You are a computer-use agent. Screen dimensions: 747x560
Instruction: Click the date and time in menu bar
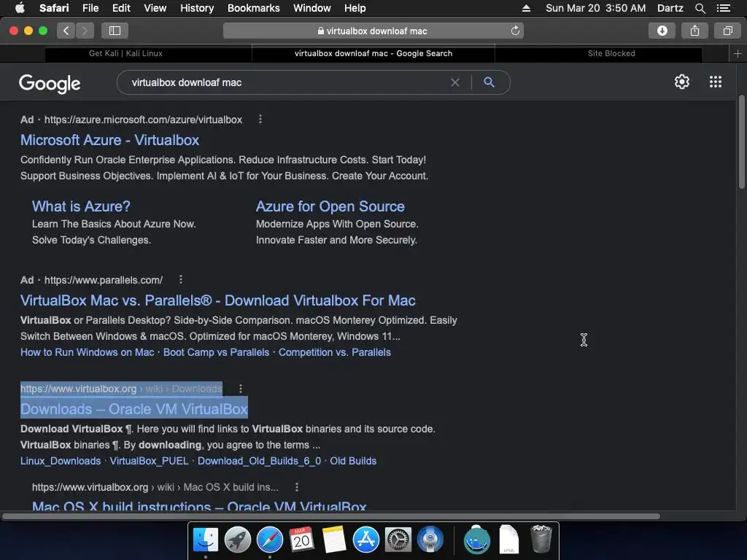pyautogui.click(x=595, y=8)
